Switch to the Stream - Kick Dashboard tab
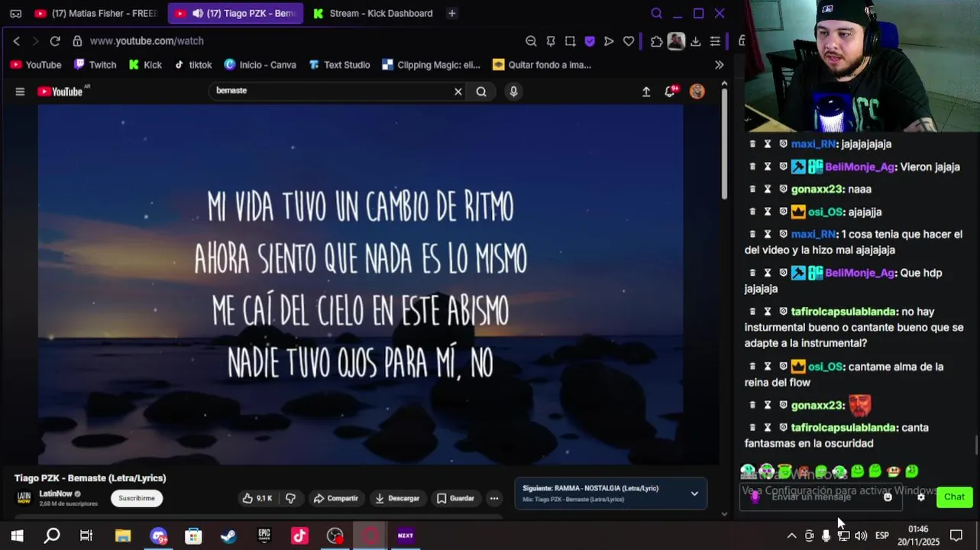Image resolution: width=980 pixels, height=550 pixels. point(373,13)
